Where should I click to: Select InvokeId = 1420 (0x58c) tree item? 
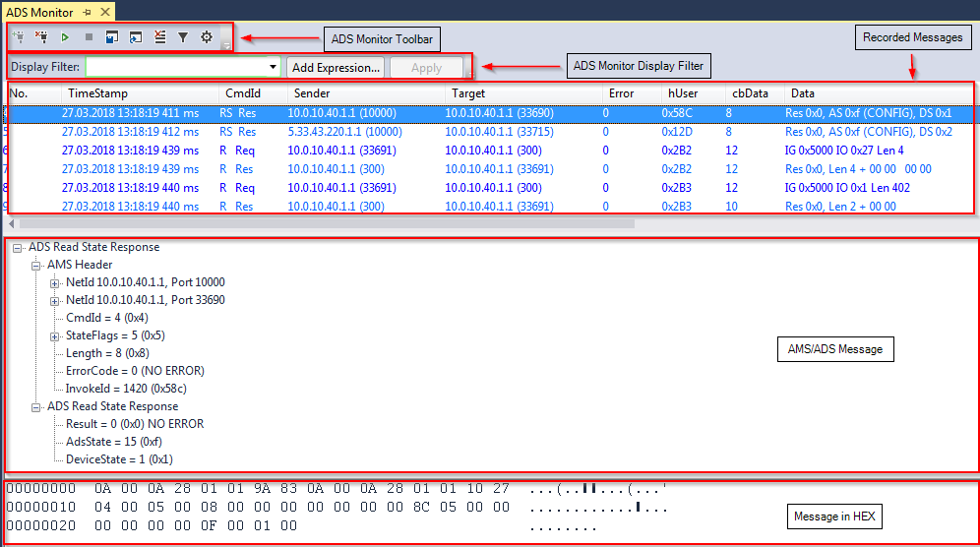126,389
